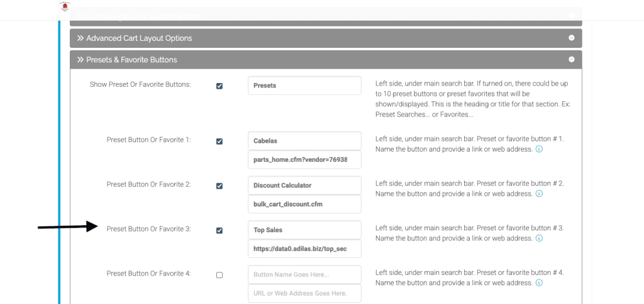Screen dimensions: 644x304
Task: Expand the Advanced Cart Layout Options section title
Action: (x=139, y=38)
